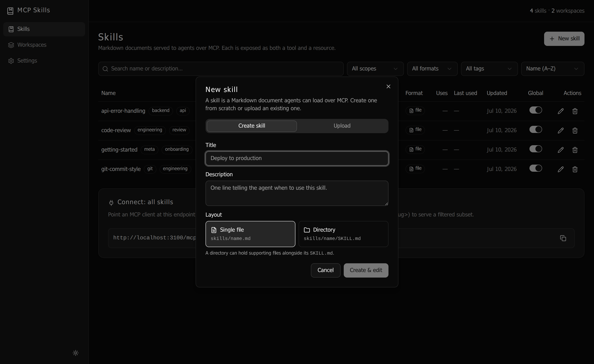Click the file format badge for api-error-handling
594x364 pixels.
coord(415,110)
